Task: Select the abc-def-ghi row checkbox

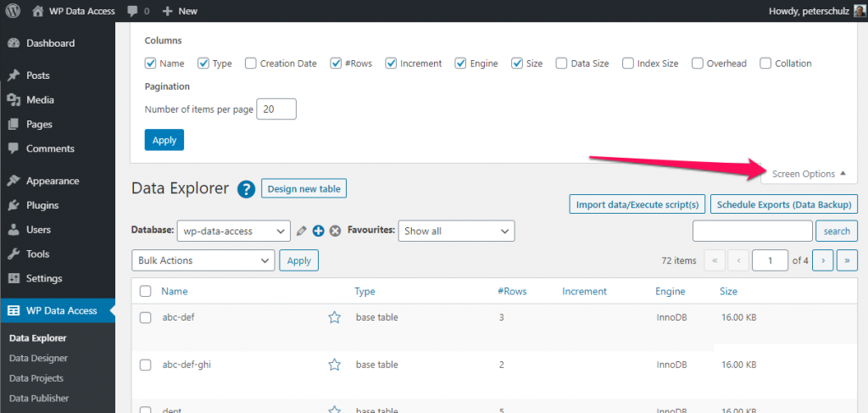Action: 146,365
